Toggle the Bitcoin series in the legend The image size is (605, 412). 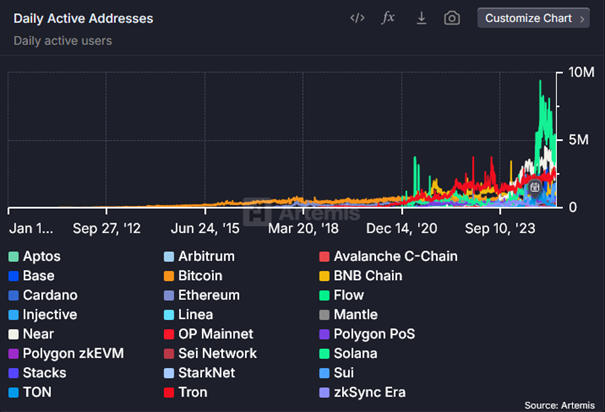click(193, 276)
